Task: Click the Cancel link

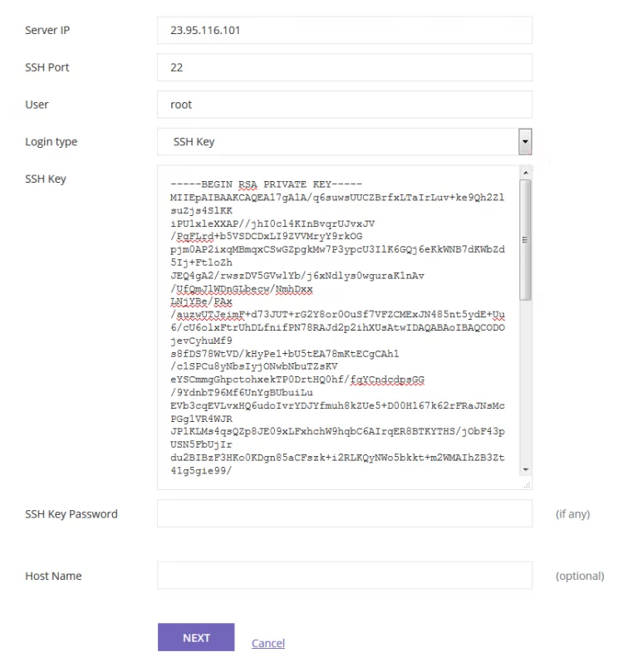Action: click(x=268, y=643)
